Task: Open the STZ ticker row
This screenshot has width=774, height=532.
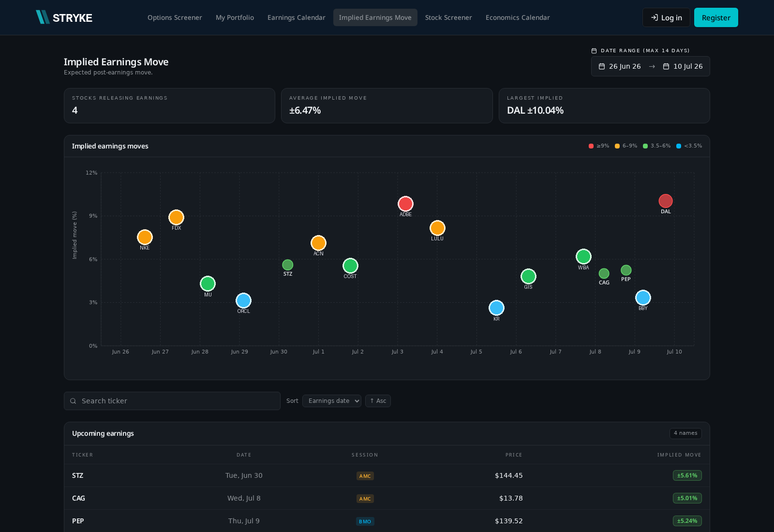Action: point(387,475)
